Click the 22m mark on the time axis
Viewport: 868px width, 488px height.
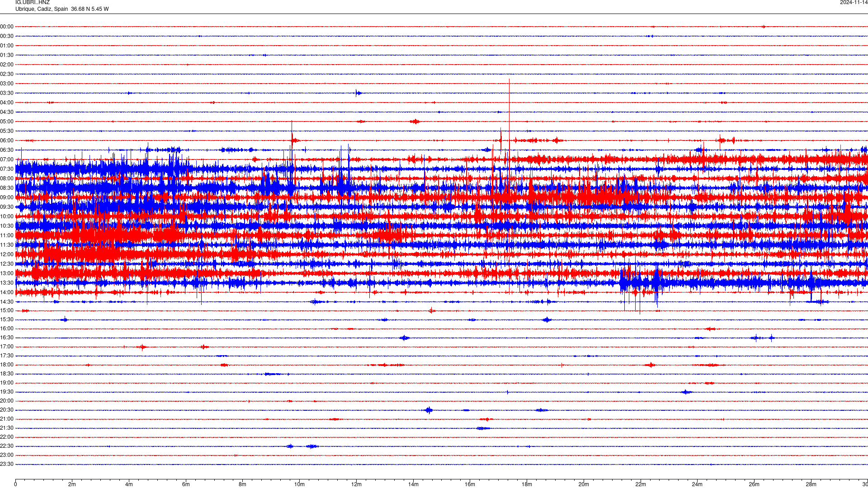point(641,484)
